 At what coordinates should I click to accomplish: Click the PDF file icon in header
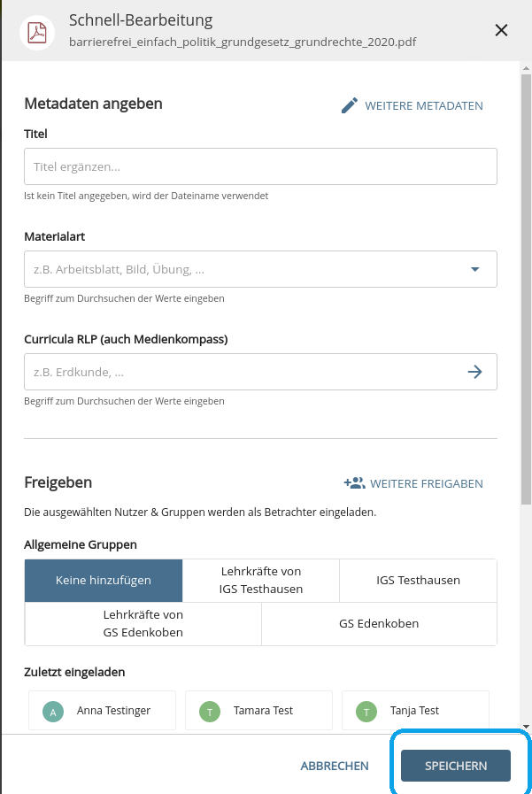pos(37,33)
